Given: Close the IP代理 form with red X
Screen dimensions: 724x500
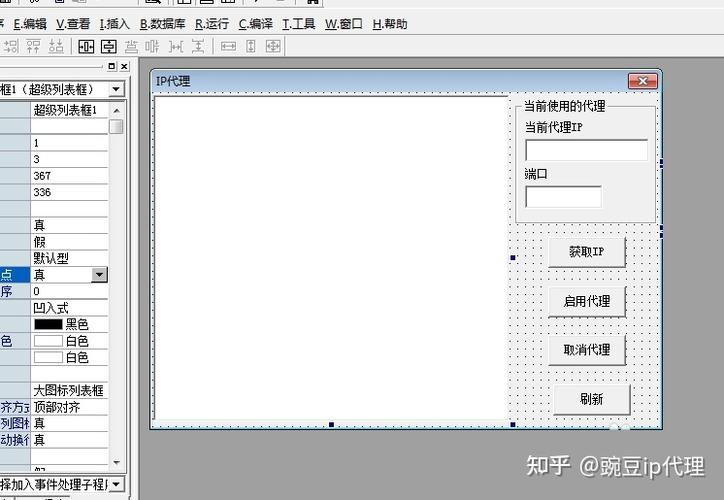Looking at the screenshot, I should [x=642, y=81].
